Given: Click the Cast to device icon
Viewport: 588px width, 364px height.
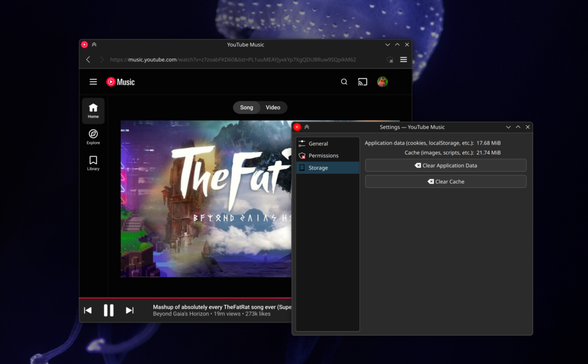Looking at the screenshot, I should [362, 82].
